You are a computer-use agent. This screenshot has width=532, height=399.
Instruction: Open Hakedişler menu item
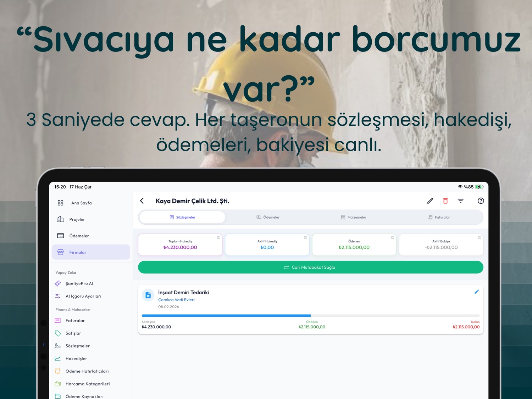click(91, 359)
